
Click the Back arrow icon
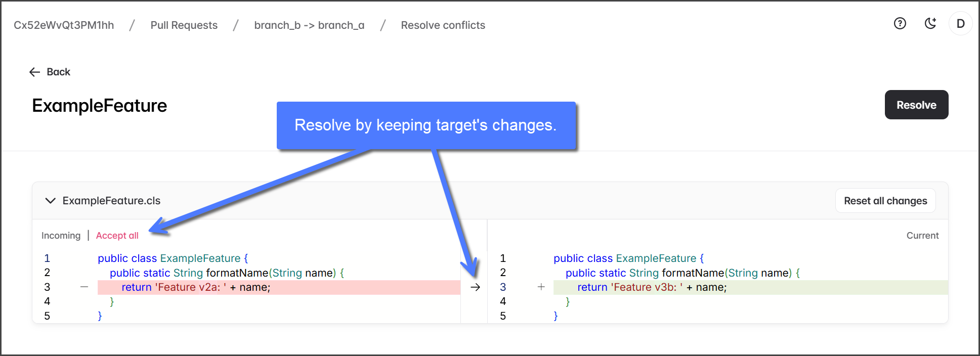coord(34,72)
